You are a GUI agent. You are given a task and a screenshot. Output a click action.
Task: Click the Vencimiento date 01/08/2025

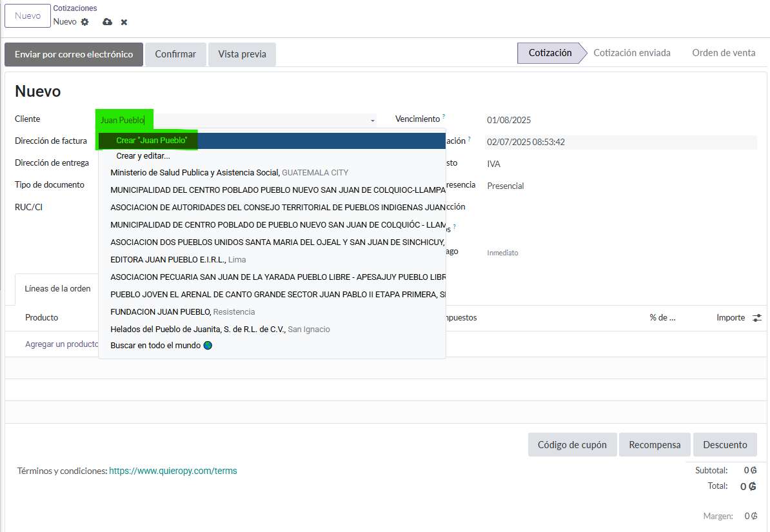pyautogui.click(x=509, y=121)
